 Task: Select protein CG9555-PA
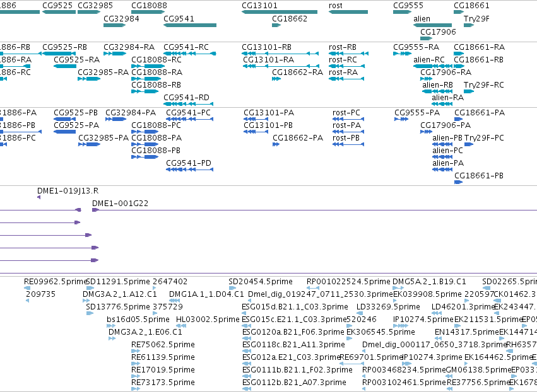pos(417,113)
